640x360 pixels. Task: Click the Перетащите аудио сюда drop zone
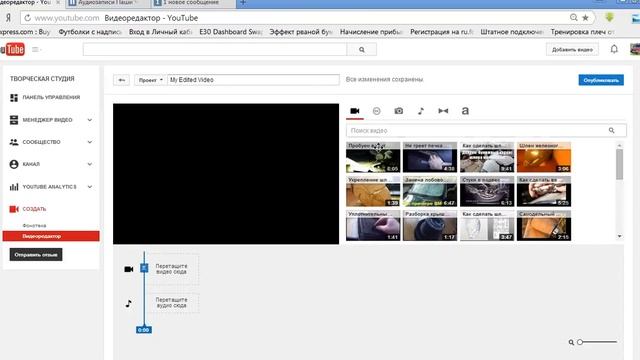click(x=173, y=302)
